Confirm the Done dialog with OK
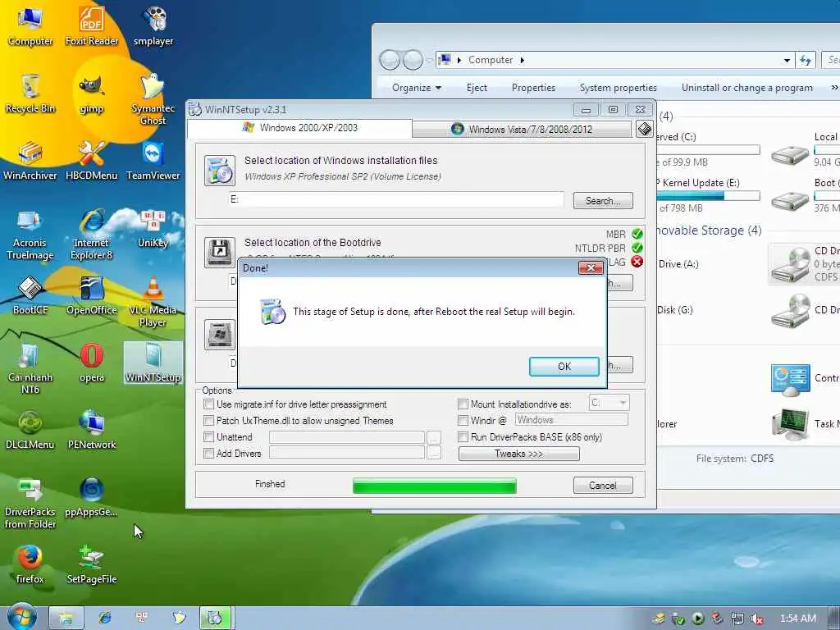840x630 pixels. (x=564, y=367)
